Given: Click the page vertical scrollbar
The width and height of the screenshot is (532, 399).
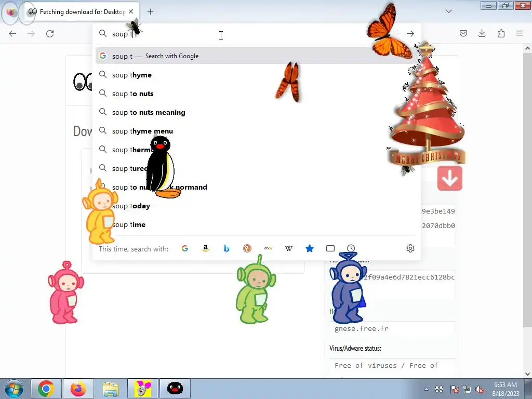Looking at the screenshot, I should [x=527, y=190].
